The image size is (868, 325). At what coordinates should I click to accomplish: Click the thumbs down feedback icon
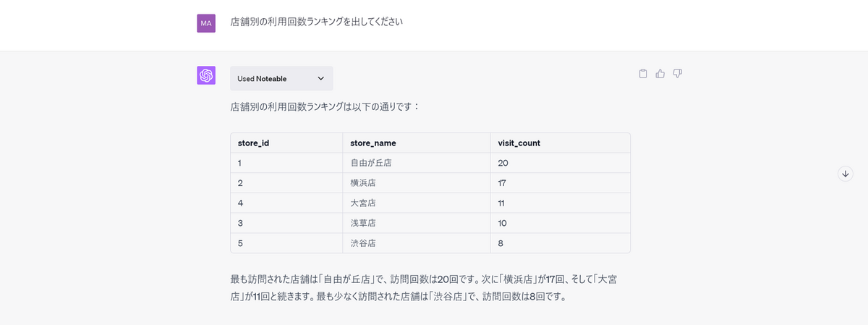click(x=678, y=73)
